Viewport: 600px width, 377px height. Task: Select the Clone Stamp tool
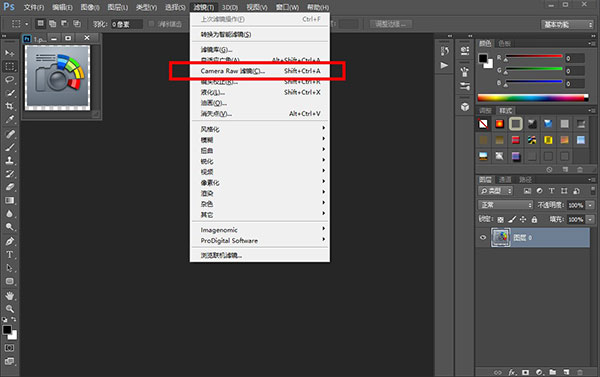click(x=10, y=160)
